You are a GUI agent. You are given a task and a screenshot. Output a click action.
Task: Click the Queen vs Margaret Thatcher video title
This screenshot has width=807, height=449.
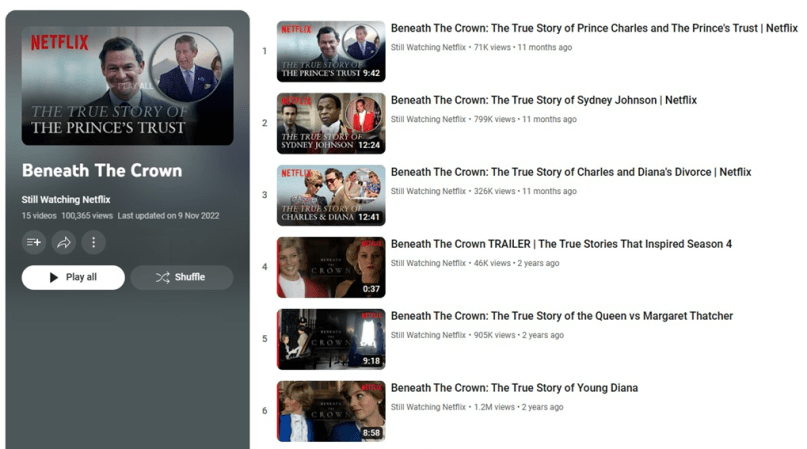pyautogui.click(x=561, y=317)
